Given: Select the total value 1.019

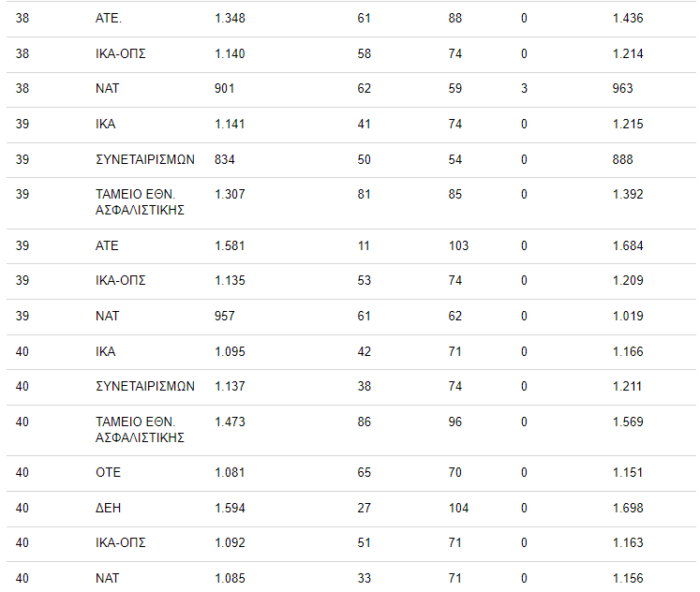Looking at the screenshot, I should pyautogui.click(x=628, y=317).
